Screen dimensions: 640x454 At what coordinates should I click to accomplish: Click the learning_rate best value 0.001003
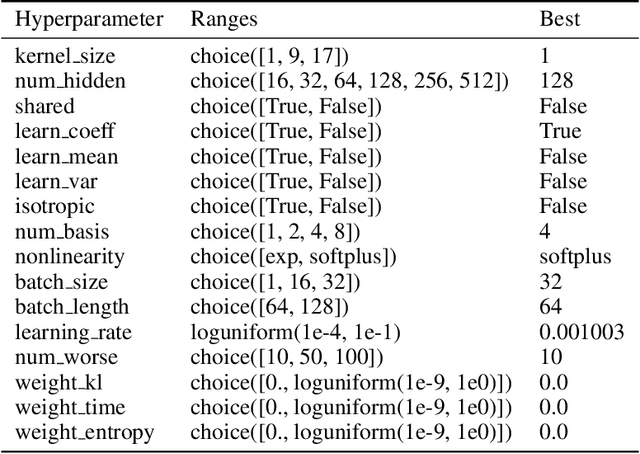click(582, 332)
